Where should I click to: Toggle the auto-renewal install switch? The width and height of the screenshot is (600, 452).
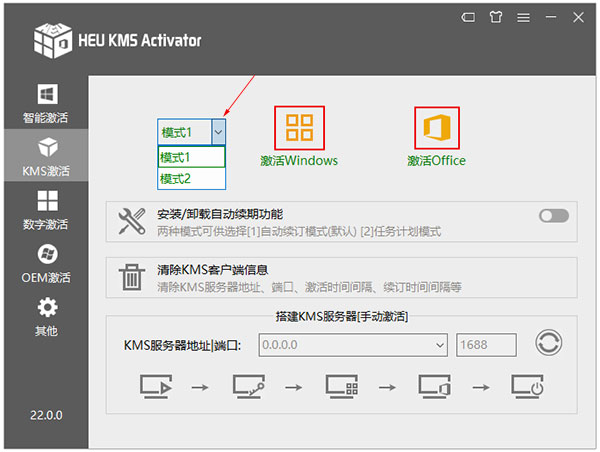pyautogui.click(x=553, y=216)
